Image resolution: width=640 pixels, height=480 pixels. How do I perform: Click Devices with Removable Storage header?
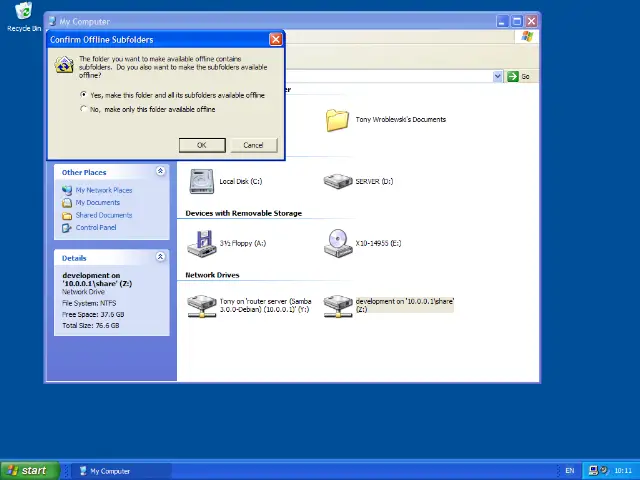[x=244, y=213]
